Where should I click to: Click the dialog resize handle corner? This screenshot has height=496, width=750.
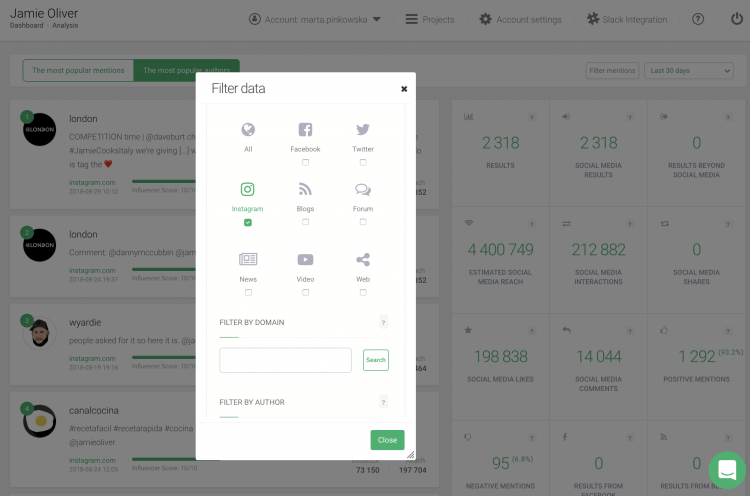click(x=410, y=455)
